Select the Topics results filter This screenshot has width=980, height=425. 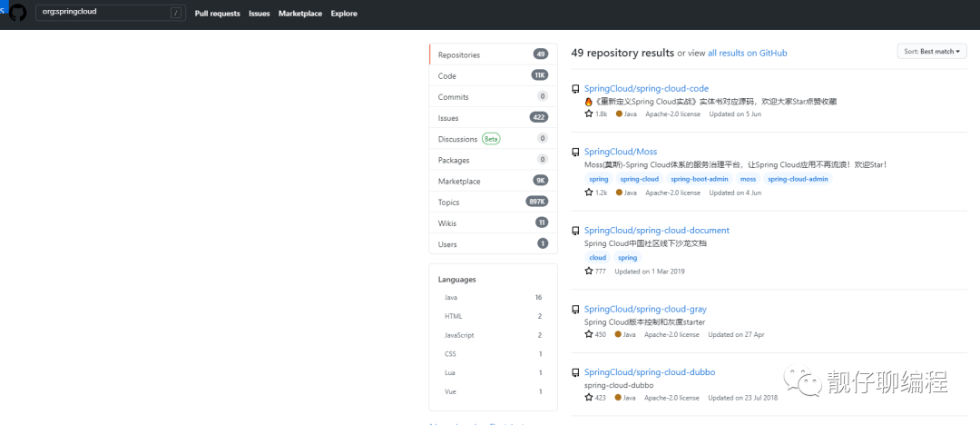coord(493,203)
